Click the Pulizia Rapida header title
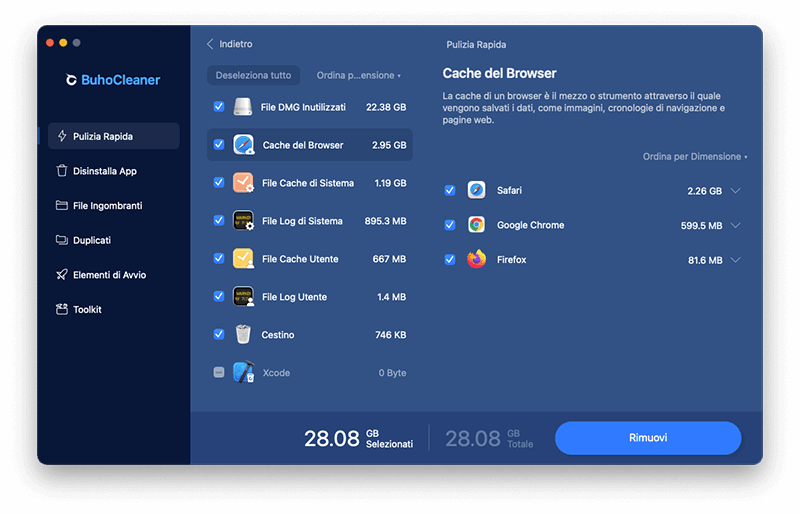800x514 pixels. pyautogui.click(x=476, y=44)
